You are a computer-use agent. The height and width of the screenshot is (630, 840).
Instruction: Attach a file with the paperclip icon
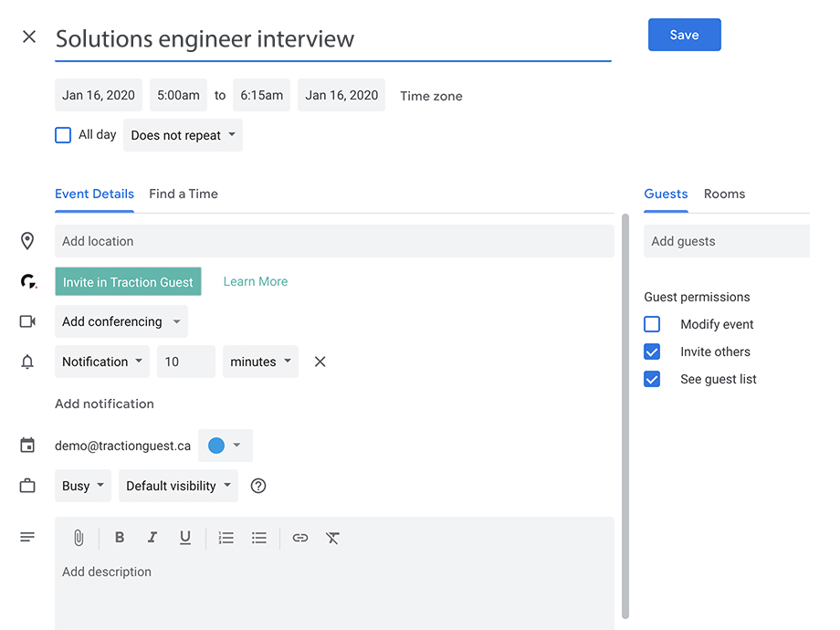pyautogui.click(x=79, y=538)
